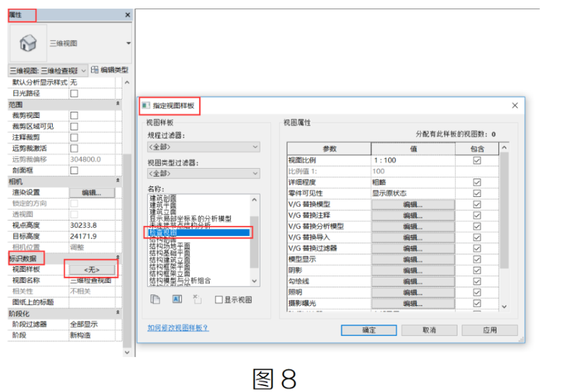Close the 指定视图样板 dialog
This screenshot has height=392, width=563.
(515, 105)
